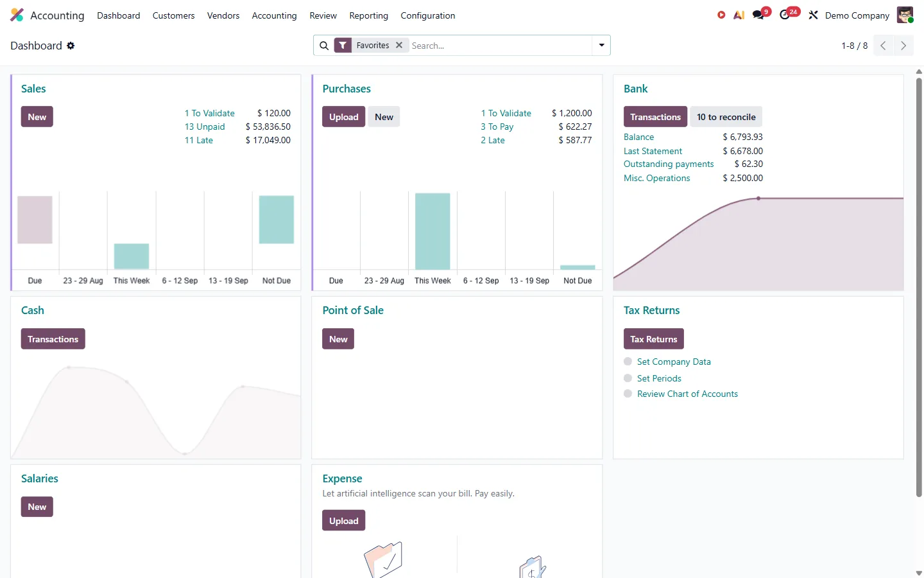Open the AI assistant icon

pyautogui.click(x=739, y=15)
